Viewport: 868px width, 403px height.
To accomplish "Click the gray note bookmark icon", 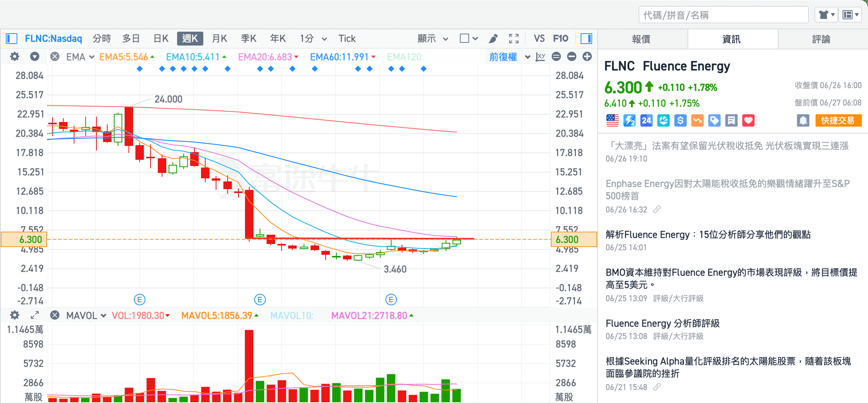I will click(x=731, y=120).
